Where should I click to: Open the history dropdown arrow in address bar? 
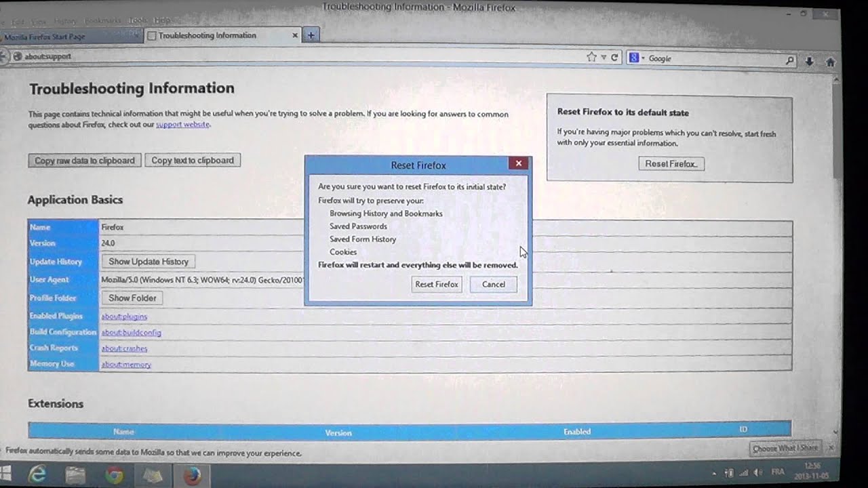[x=602, y=58]
